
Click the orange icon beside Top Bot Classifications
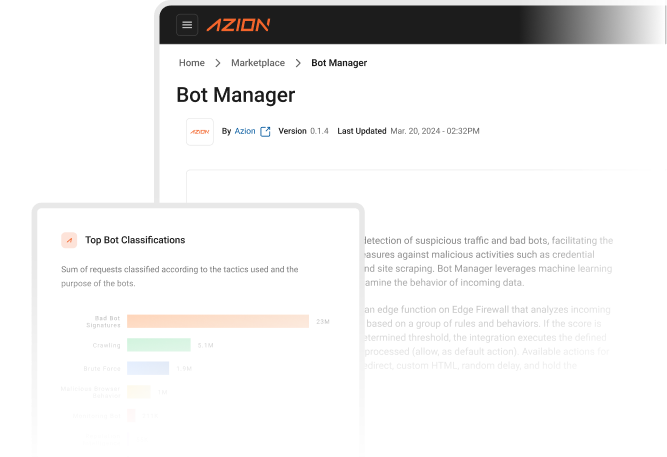tap(69, 240)
